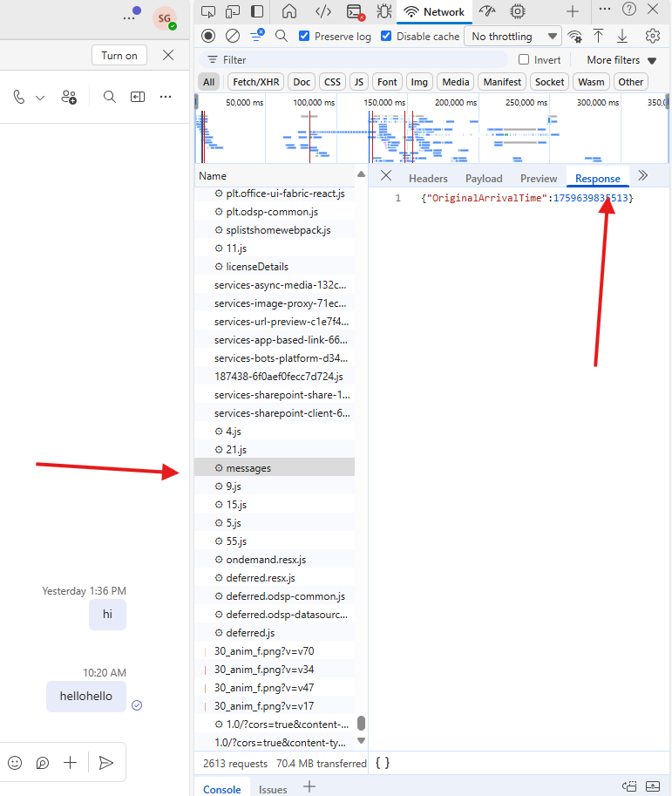The image size is (672, 796).
Task: Switch to the Headers tab
Action: [x=428, y=179]
